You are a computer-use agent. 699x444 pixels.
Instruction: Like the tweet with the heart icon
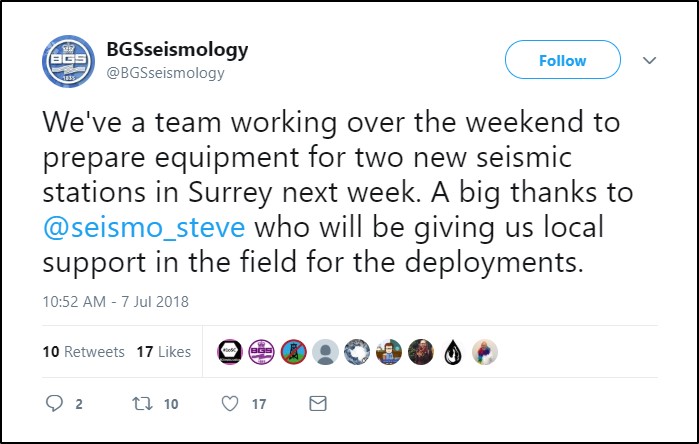(231, 405)
